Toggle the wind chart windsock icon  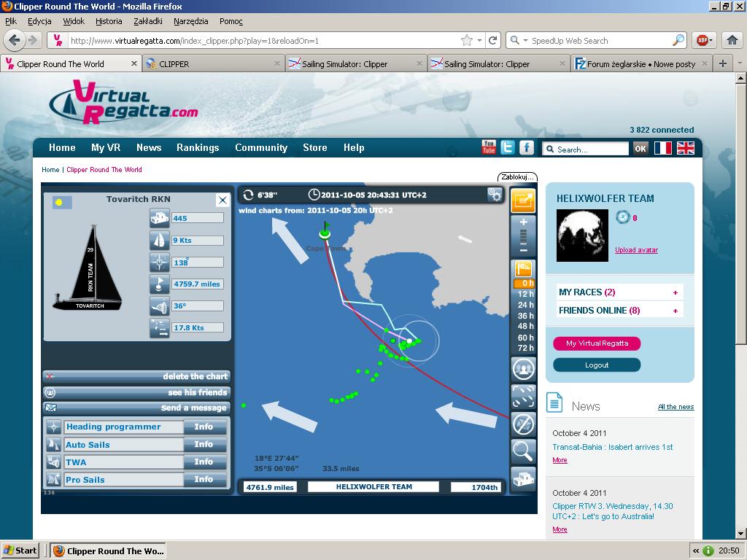pos(523,268)
